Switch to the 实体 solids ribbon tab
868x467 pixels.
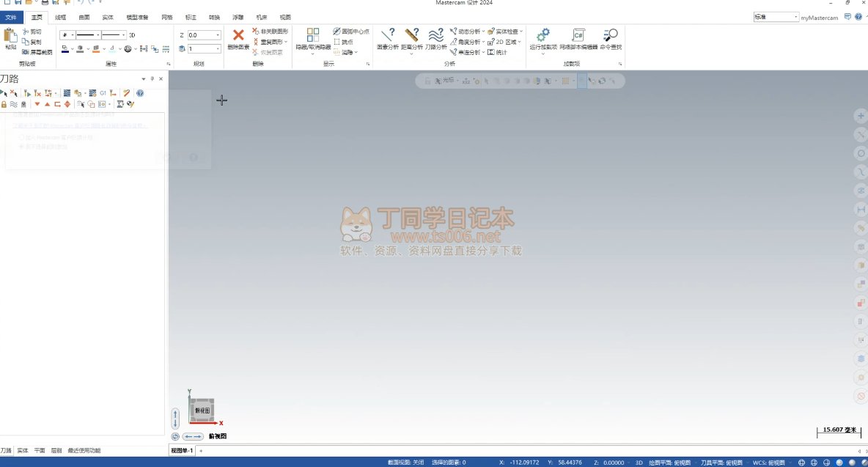click(108, 17)
